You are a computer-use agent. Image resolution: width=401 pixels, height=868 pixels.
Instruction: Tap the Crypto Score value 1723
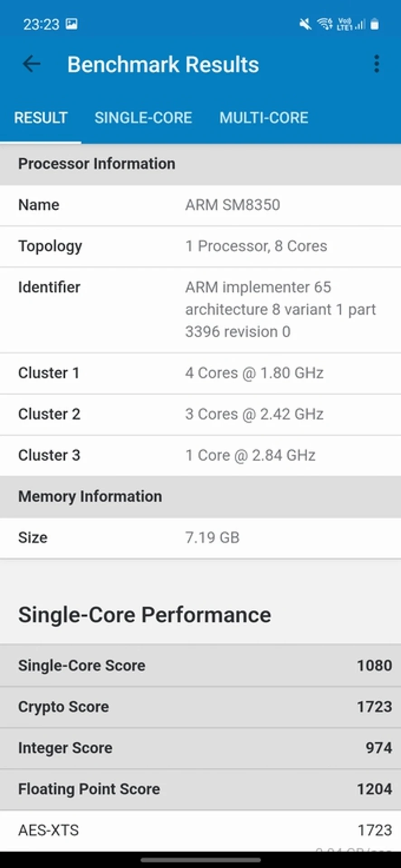point(374,706)
